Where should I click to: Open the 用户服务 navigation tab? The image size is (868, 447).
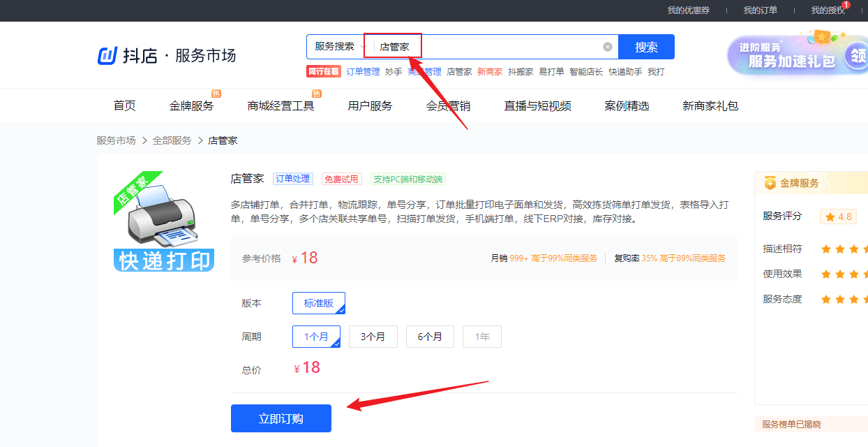(370, 106)
